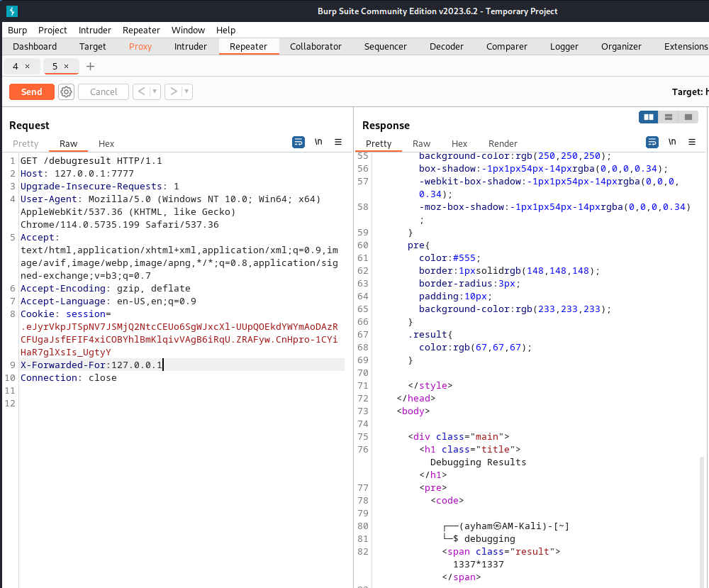Close Repeater tab 5

67,67
